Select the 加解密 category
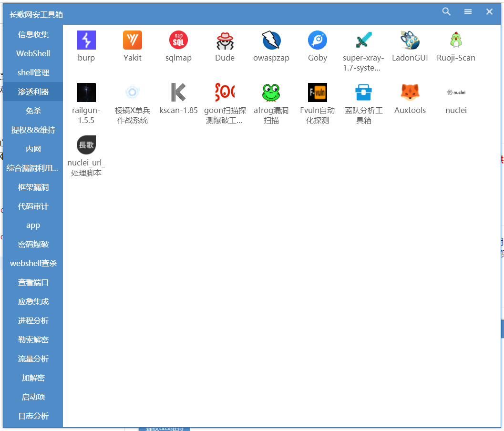This screenshot has width=504, height=431. point(33,378)
